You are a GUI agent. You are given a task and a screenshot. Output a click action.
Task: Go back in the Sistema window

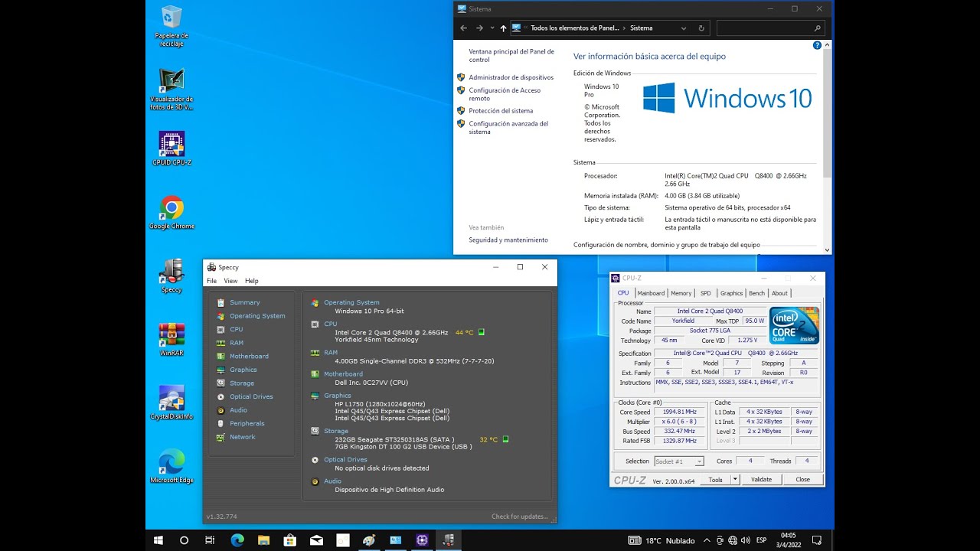(463, 28)
